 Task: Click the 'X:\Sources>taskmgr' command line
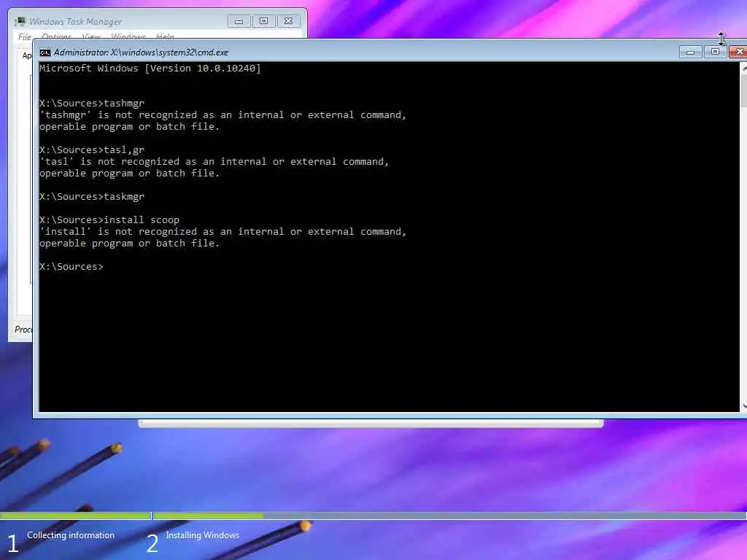[x=91, y=197]
